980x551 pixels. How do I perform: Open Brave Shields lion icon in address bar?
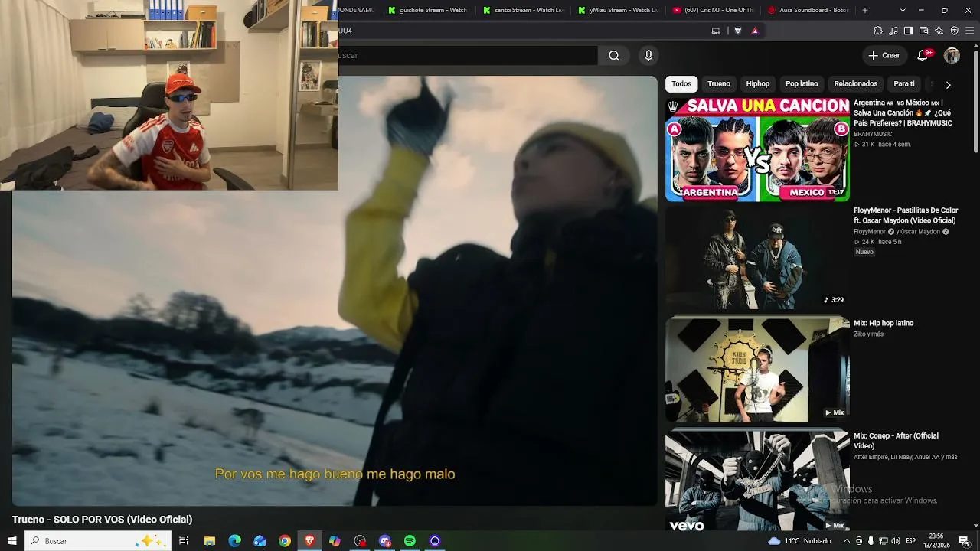pos(738,31)
